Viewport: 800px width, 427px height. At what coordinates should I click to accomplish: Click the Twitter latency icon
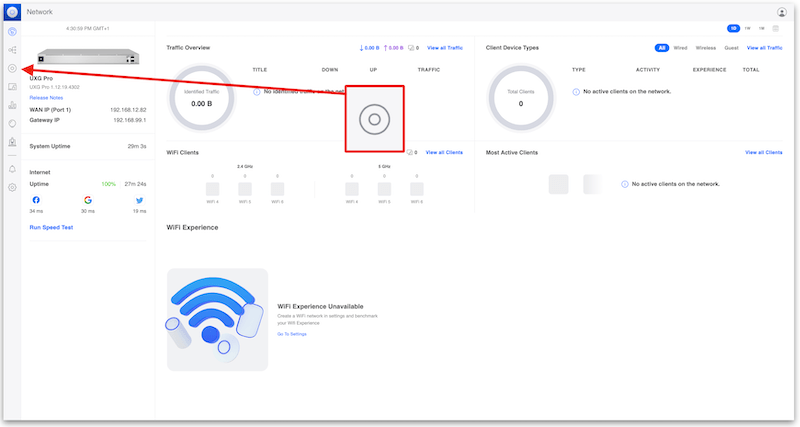click(139, 200)
